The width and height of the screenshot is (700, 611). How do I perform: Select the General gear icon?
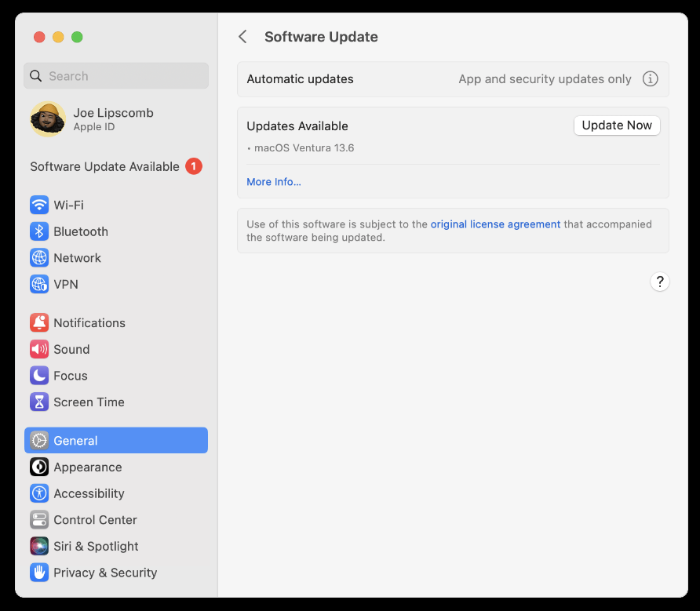click(x=39, y=441)
